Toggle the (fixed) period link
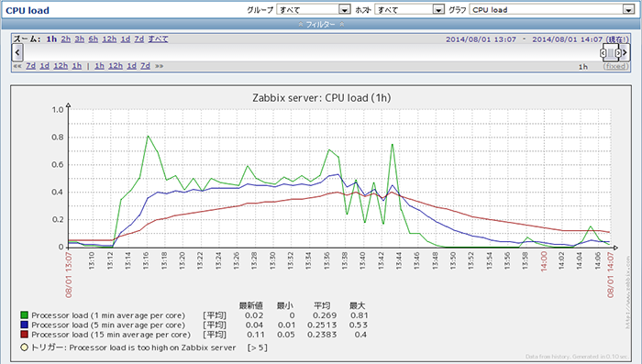 pyautogui.click(x=615, y=66)
